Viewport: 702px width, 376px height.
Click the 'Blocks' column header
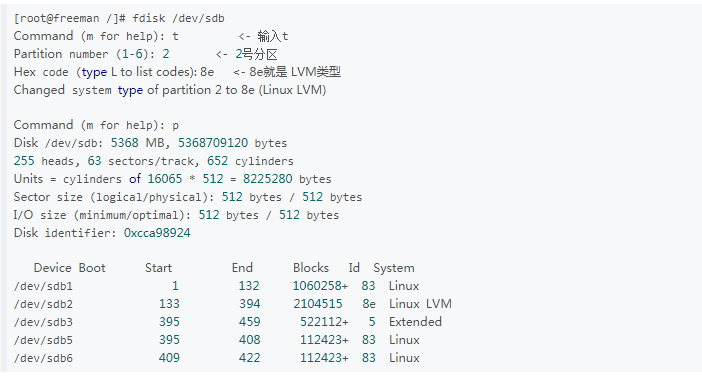pyautogui.click(x=311, y=268)
